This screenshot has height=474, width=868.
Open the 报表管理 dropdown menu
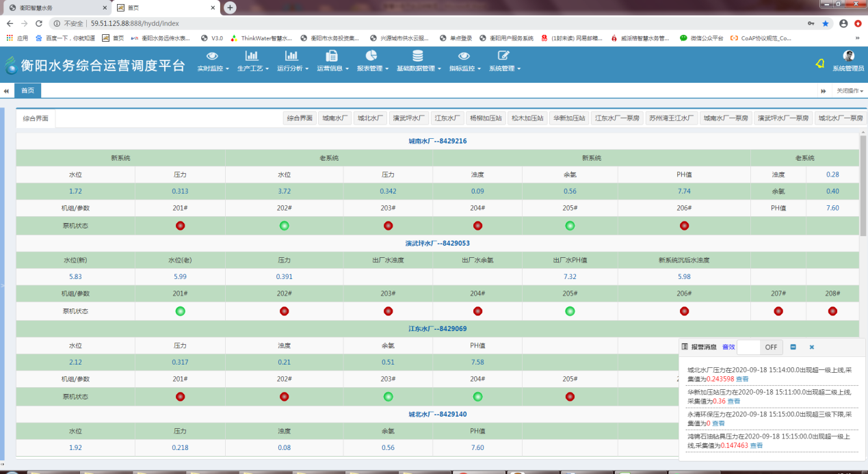372,61
